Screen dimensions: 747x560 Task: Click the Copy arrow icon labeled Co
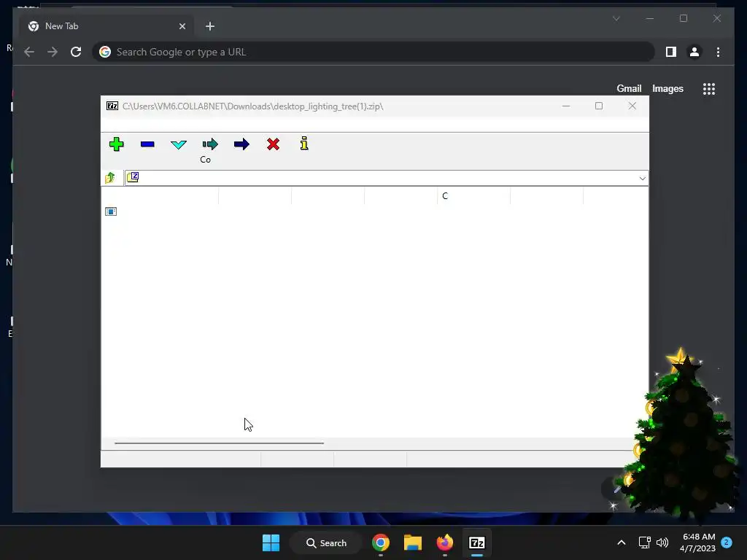pyautogui.click(x=210, y=144)
